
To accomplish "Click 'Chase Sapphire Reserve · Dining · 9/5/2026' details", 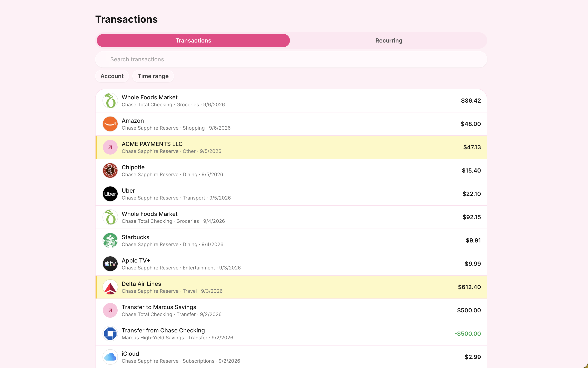I will (x=172, y=175).
